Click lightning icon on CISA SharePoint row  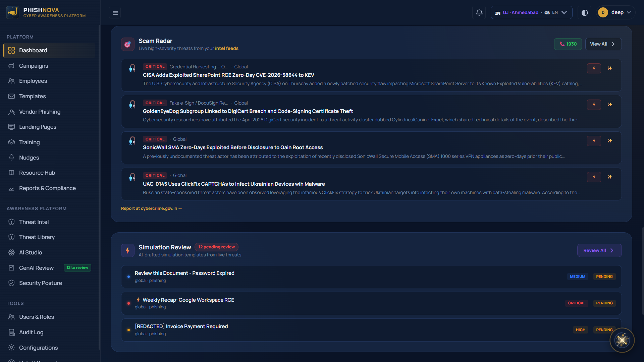pos(594,68)
